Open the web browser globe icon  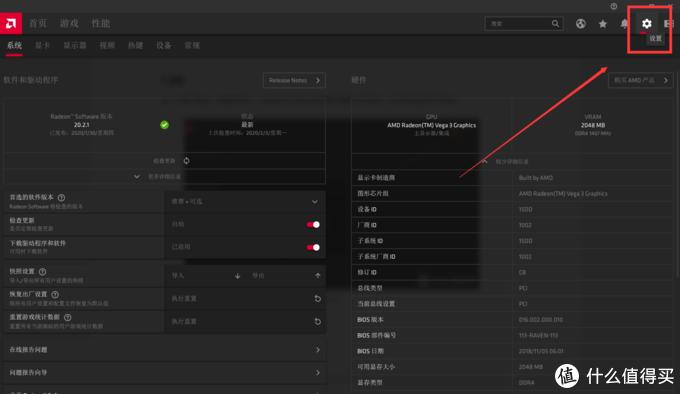(x=581, y=24)
